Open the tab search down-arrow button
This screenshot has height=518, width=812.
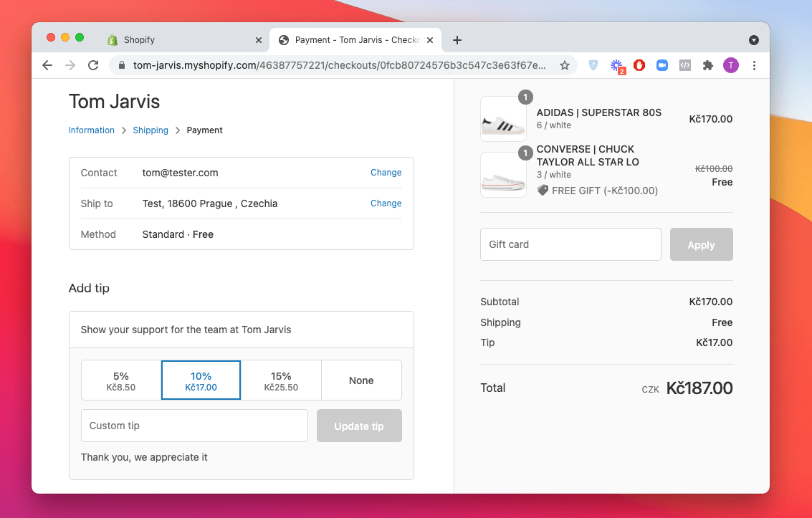tap(754, 40)
